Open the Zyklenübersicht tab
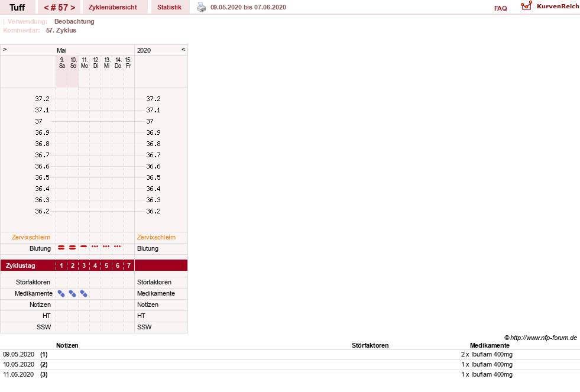Screen dimensions: 580x392 pyautogui.click(x=113, y=7)
